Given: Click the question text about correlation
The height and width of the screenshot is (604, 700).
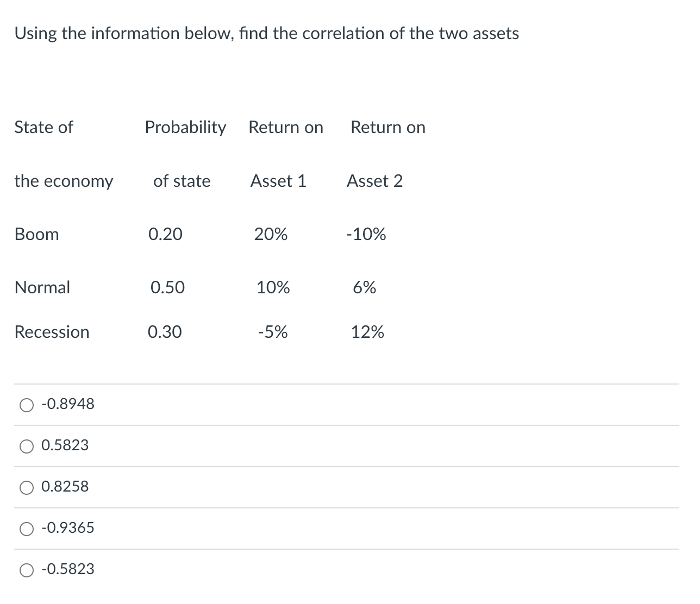Looking at the screenshot, I should coord(266,34).
